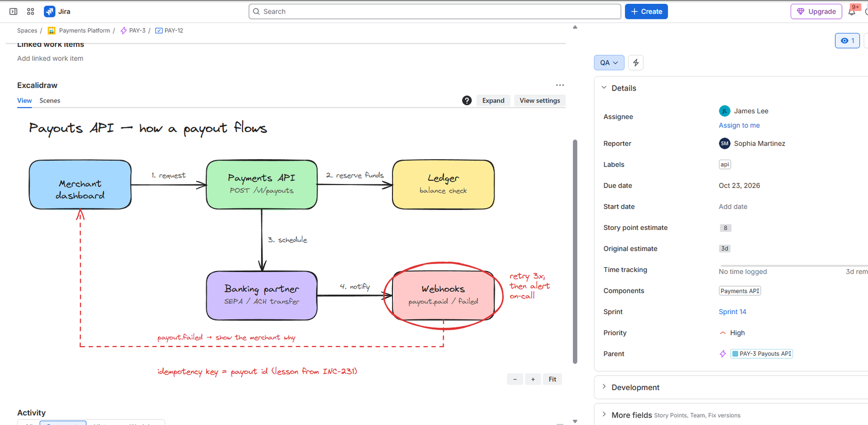The image size is (868, 425).
Task: Switch to the Scenes tab
Action: (x=50, y=101)
